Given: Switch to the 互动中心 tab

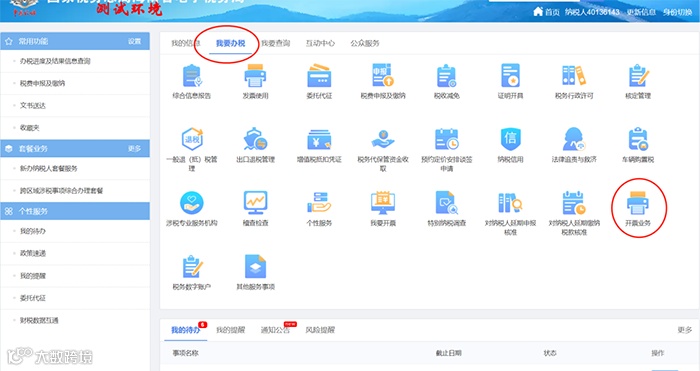Looking at the screenshot, I should coord(320,43).
